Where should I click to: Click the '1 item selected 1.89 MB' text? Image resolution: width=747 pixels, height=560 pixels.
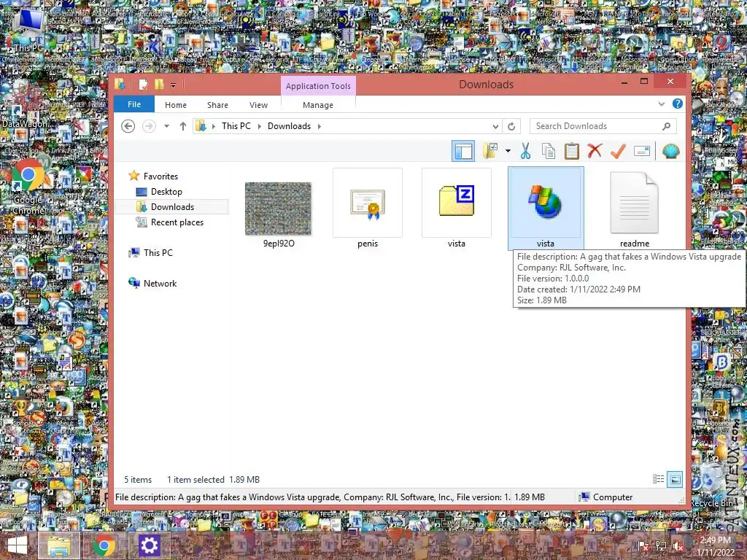pyautogui.click(x=214, y=480)
